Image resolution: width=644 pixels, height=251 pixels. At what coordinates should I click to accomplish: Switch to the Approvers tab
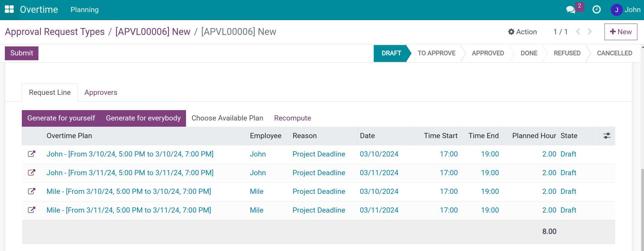[101, 92]
